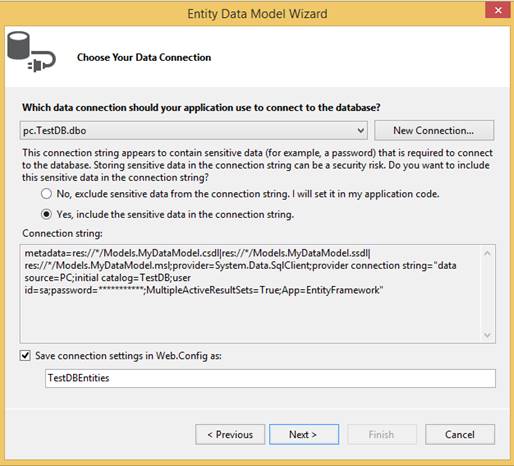The image size is (514, 466).
Task: Select the pc.TestDB.dbo connection combo box
Action: (193, 130)
